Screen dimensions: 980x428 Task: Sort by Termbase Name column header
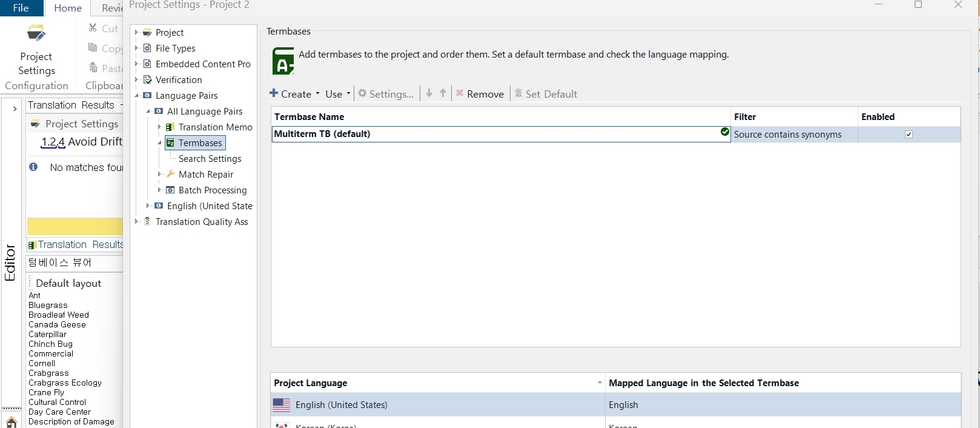click(x=501, y=117)
